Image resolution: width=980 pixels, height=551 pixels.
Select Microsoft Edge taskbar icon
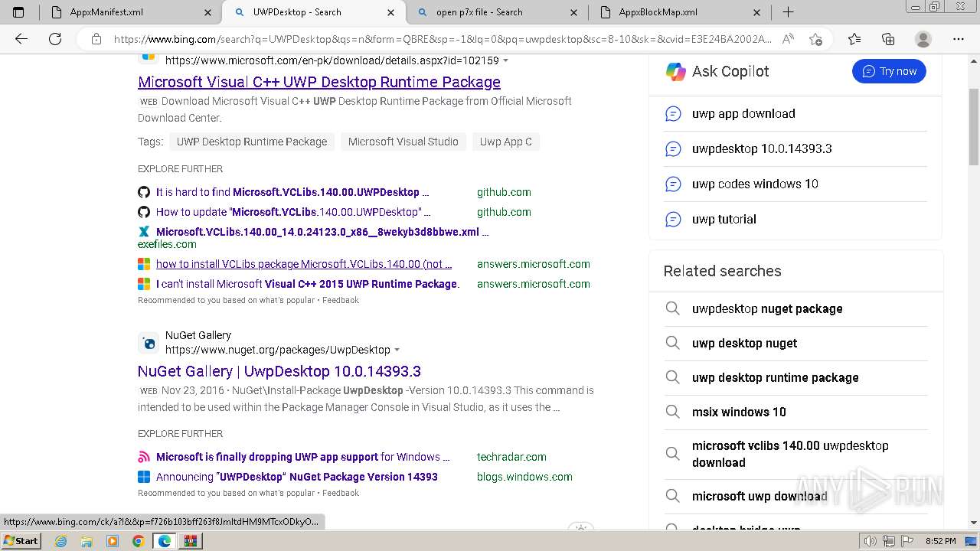[164, 541]
